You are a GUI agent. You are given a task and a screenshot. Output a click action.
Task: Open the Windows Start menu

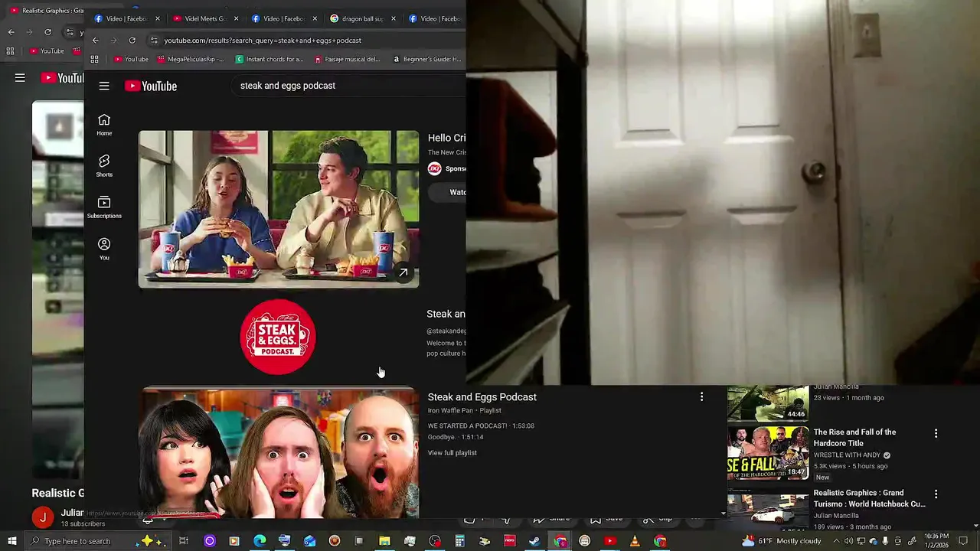[x=11, y=541]
